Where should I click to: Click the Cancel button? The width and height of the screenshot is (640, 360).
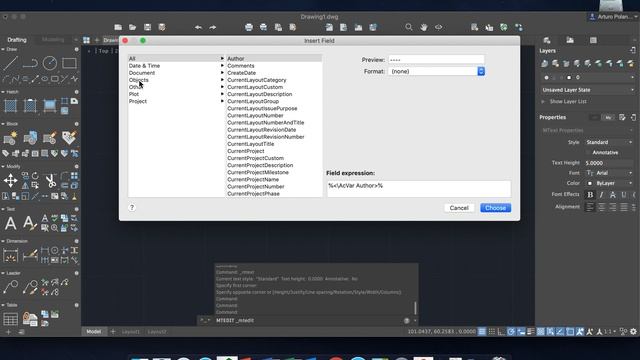[459, 208]
